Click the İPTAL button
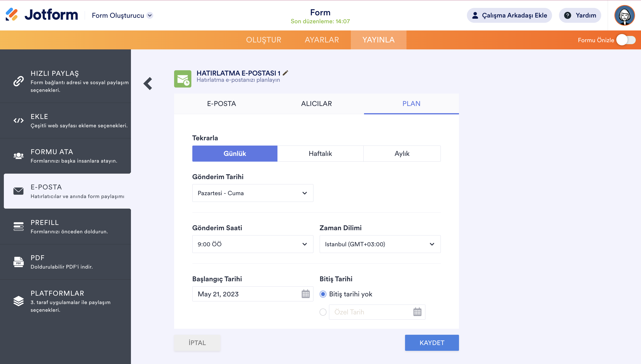 click(197, 342)
